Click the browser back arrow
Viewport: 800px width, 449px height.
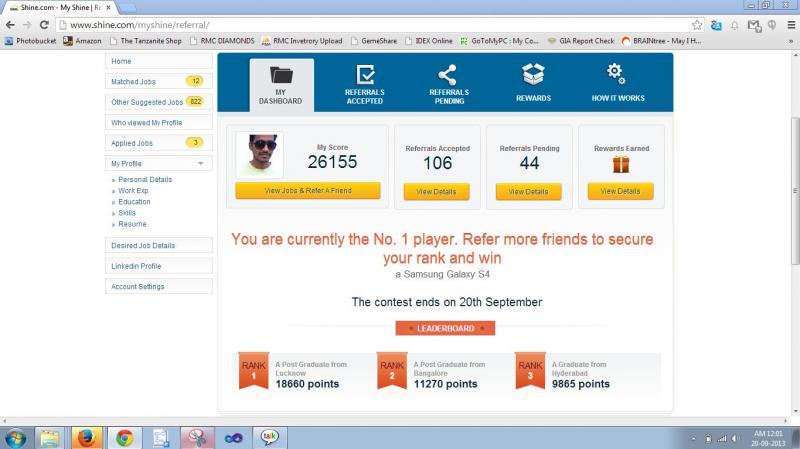[11, 24]
